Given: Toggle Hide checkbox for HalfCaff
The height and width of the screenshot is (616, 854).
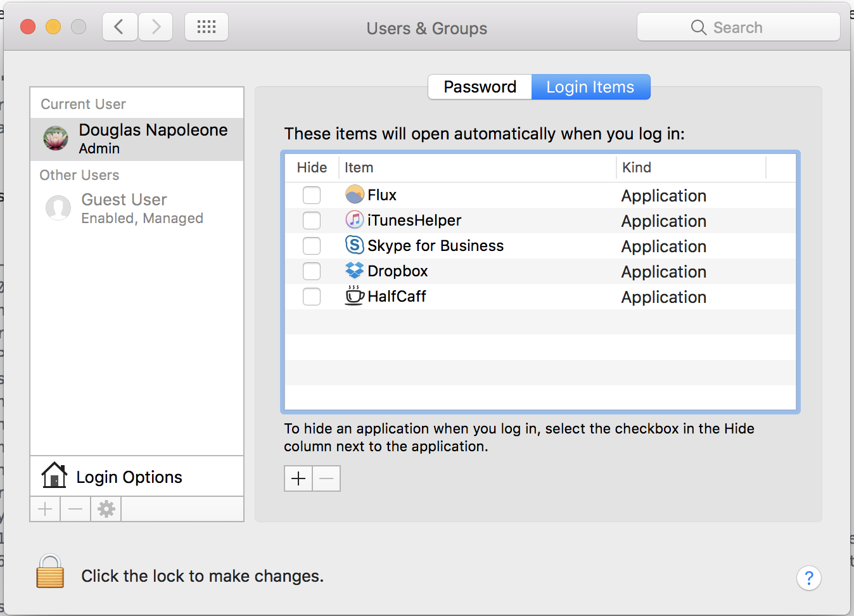Looking at the screenshot, I should (312, 297).
